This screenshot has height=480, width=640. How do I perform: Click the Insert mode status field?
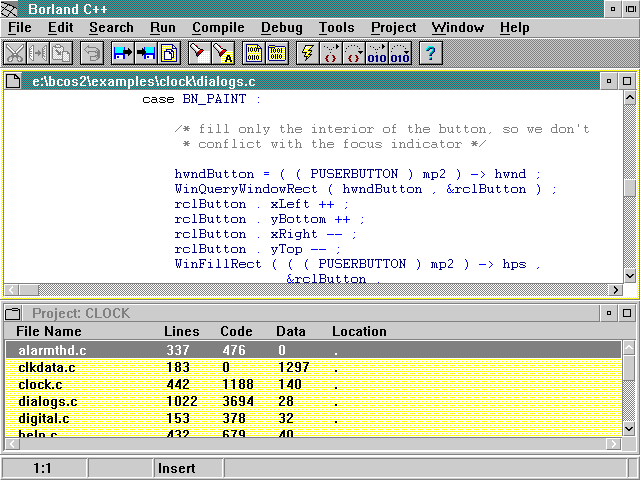(x=189, y=468)
